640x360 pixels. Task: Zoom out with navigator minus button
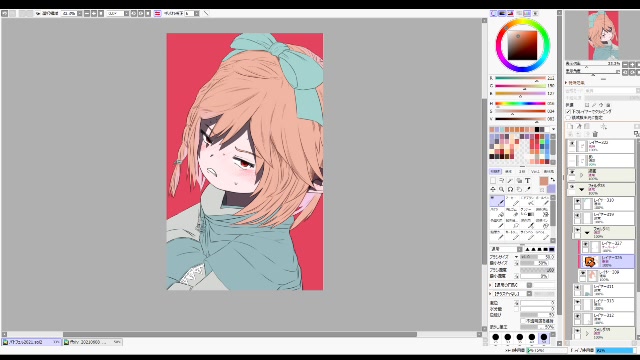click(625, 64)
